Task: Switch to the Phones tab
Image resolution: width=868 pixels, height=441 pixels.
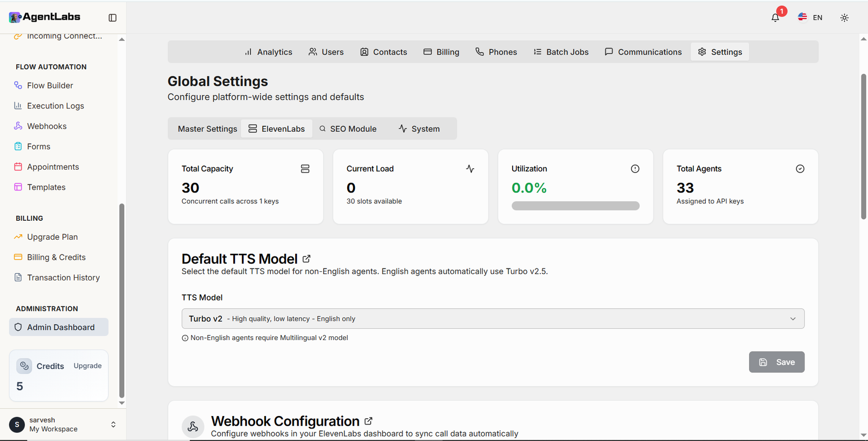Action: tap(496, 52)
